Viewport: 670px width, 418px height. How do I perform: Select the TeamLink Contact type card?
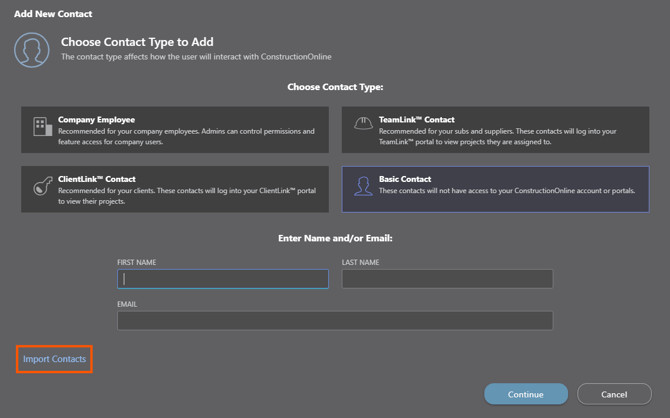click(x=495, y=130)
